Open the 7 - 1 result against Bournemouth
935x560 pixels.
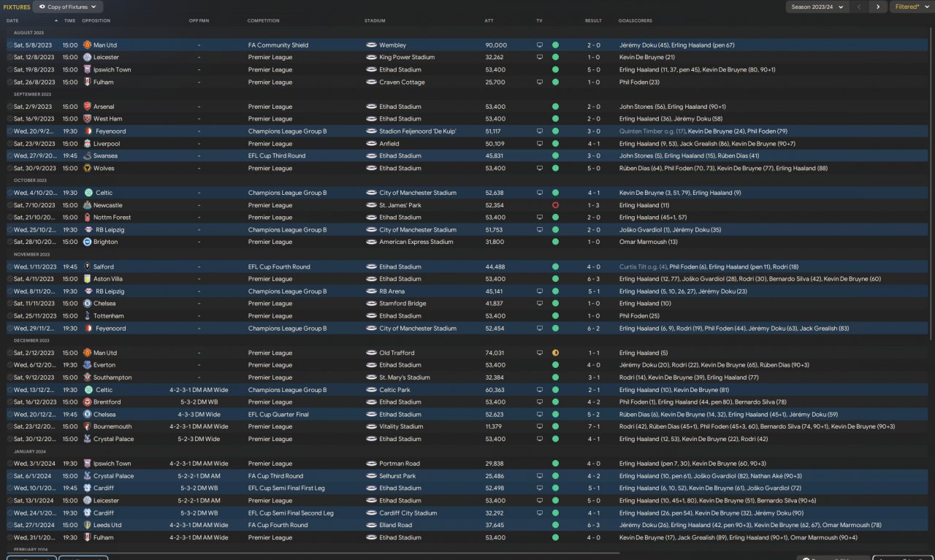click(x=593, y=426)
